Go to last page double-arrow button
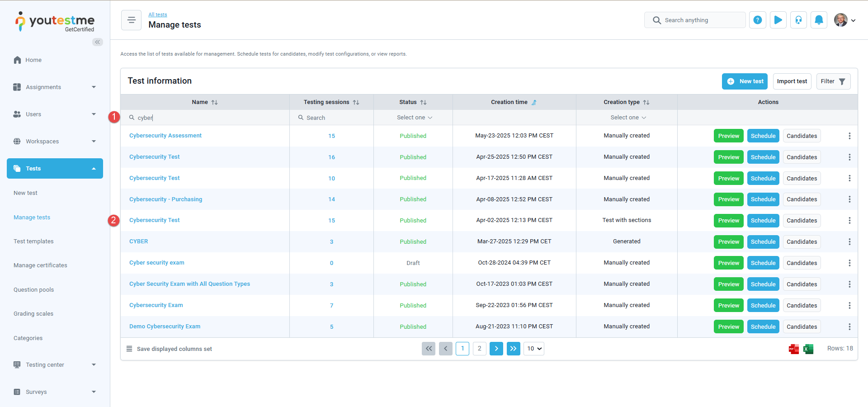Image resolution: width=868 pixels, height=407 pixels. click(x=514, y=349)
